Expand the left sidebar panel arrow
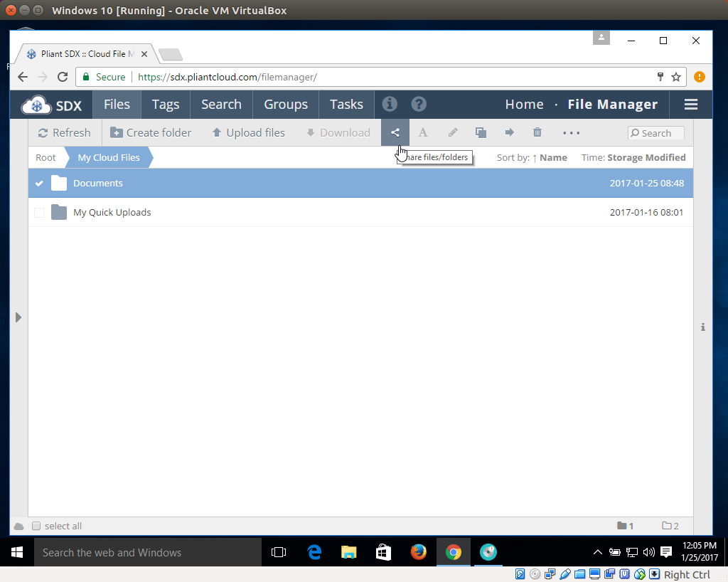Viewport: 728px width, 582px height. (18, 317)
